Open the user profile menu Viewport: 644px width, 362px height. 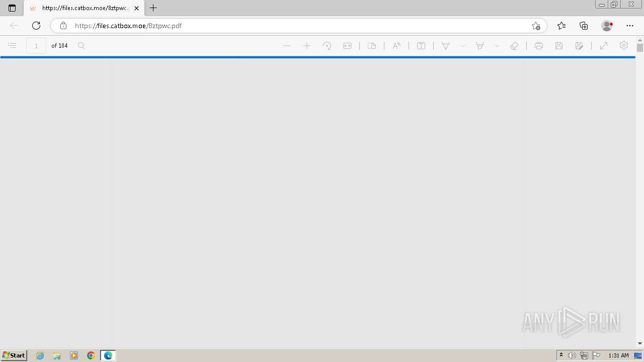click(607, 26)
